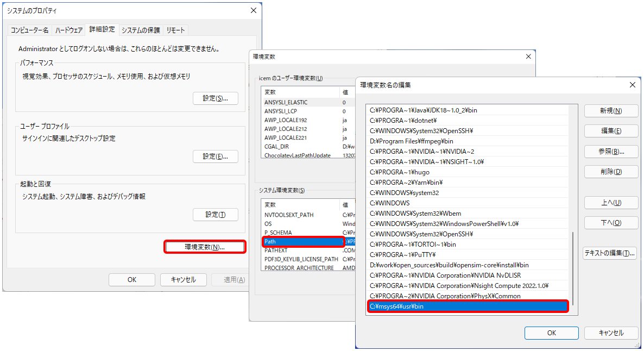This screenshot has height=351, width=644.
Task: Switch to the リモート tab
Action: point(175,30)
